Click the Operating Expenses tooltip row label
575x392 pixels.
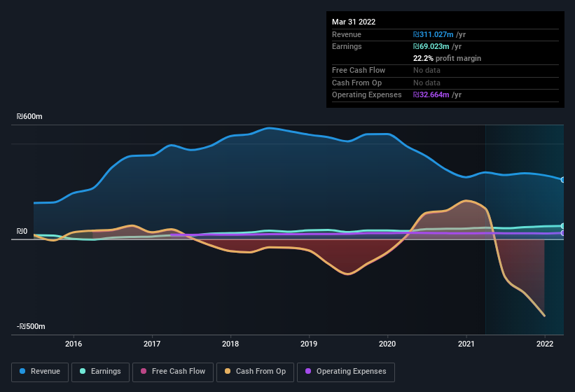click(x=367, y=95)
